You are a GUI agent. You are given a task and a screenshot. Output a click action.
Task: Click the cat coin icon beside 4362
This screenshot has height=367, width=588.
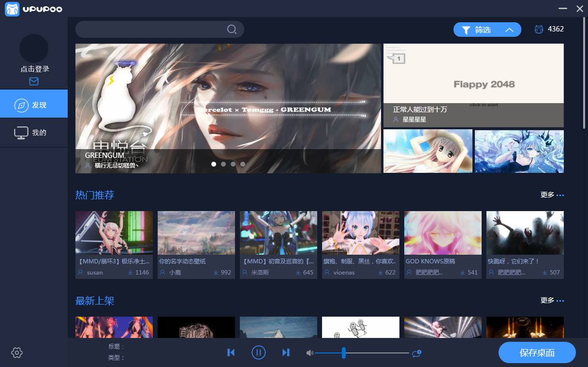pos(539,29)
